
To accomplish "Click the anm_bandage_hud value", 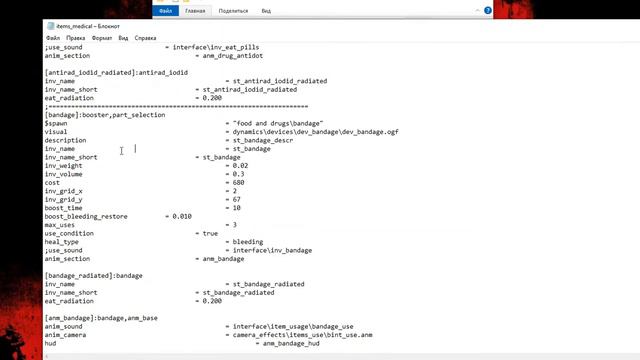I will pos(291,344).
